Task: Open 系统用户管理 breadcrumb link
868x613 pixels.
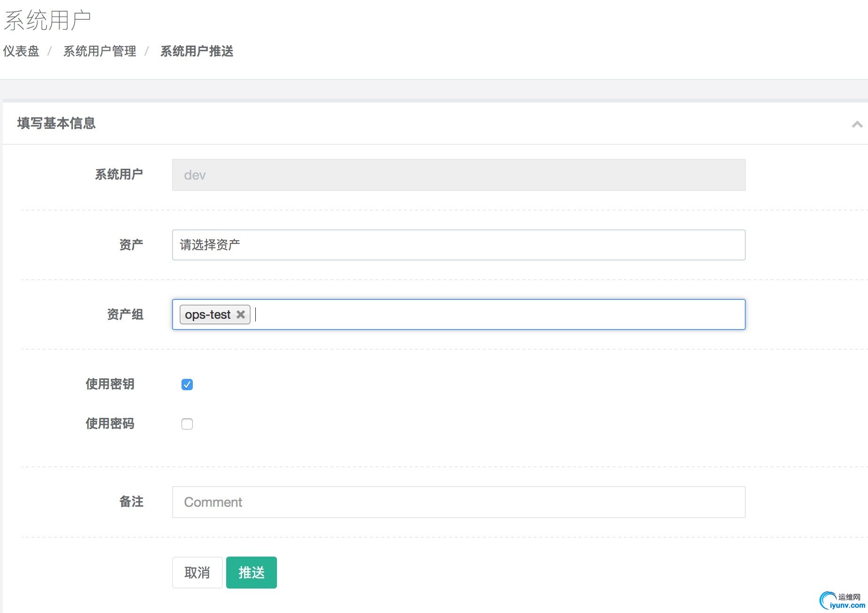Action: tap(100, 51)
